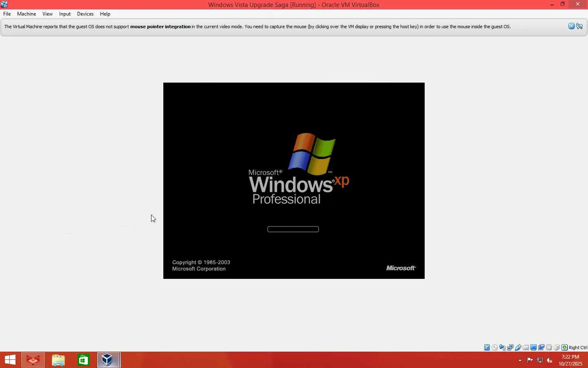The image size is (588, 368).
Task: Click the Right Ctrl host key label
Action: [578, 348]
